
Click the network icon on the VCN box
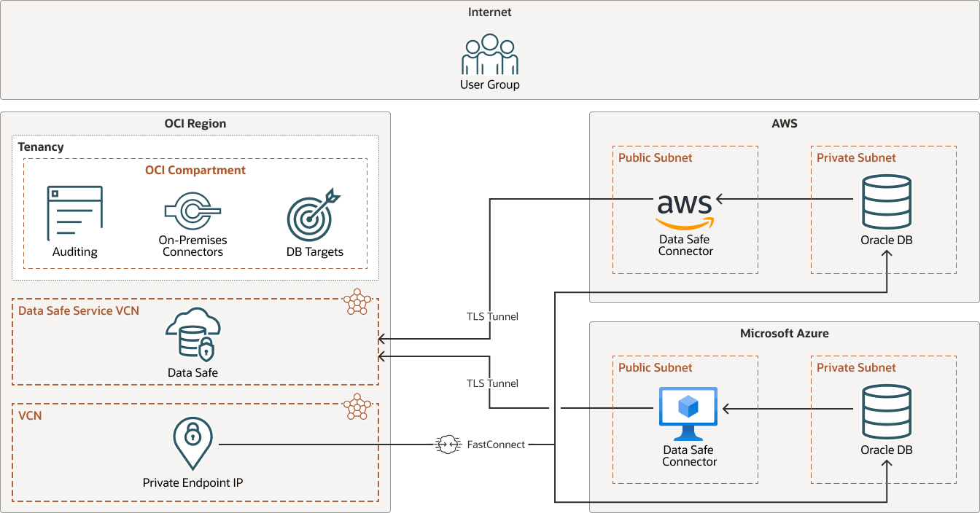click(x=357, y=407)
